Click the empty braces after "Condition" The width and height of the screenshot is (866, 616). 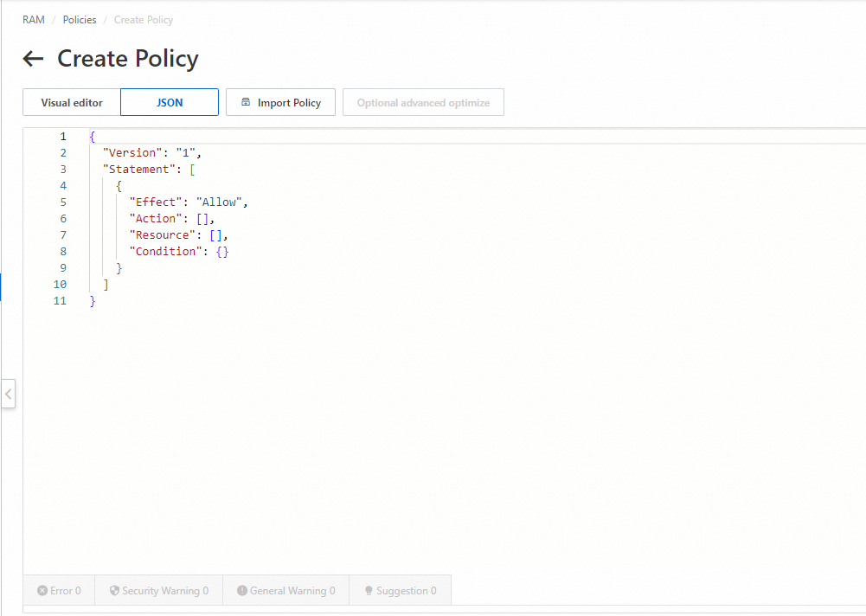coord(222,252)
